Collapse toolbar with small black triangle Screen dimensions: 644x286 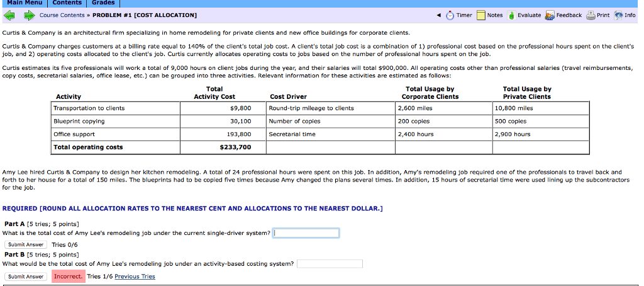[438, 15]
